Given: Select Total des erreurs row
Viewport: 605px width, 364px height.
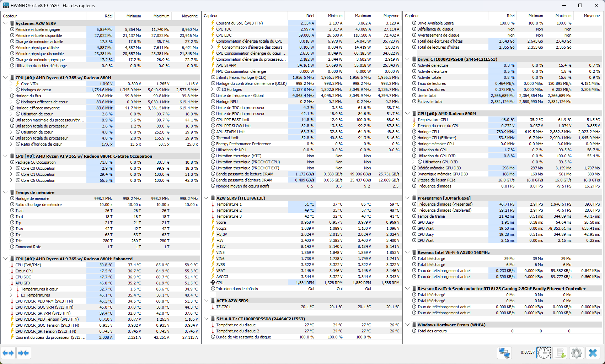Looking at the screenshot, I should click(x=503, y=331).
